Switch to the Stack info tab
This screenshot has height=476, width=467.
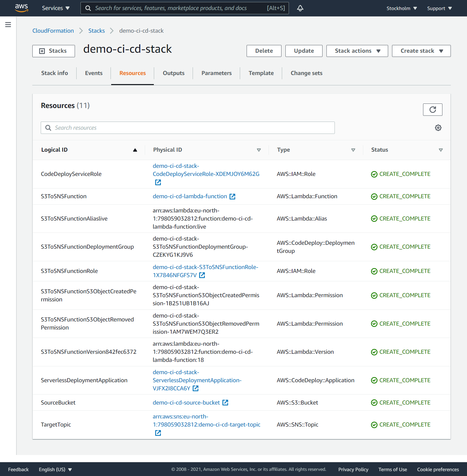click(x=55, y=73)
